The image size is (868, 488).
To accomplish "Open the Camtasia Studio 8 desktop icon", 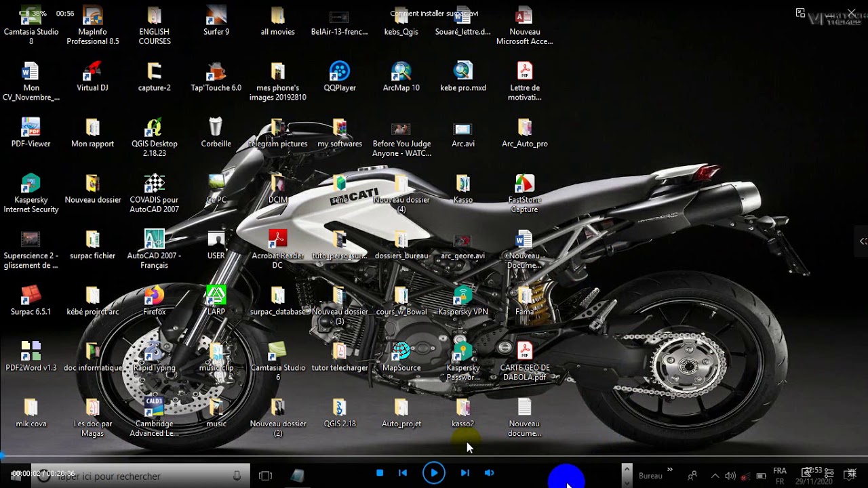I will coord(31,26).
